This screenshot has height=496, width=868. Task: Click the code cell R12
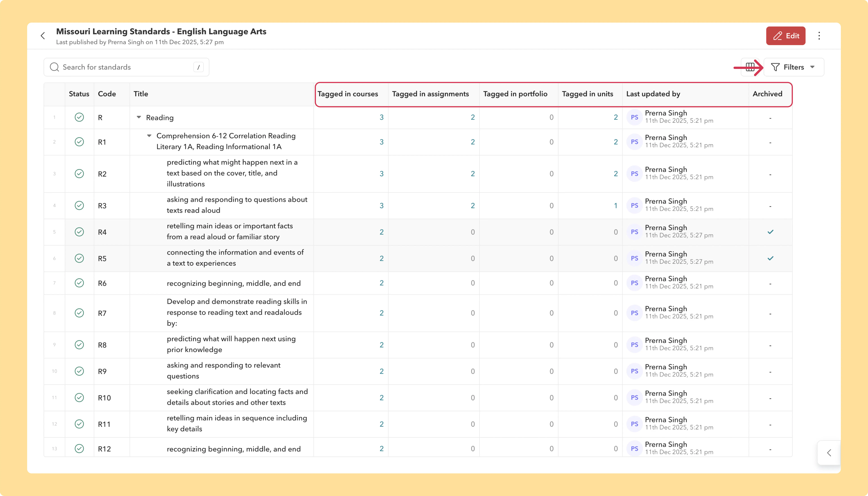[104, 449]
